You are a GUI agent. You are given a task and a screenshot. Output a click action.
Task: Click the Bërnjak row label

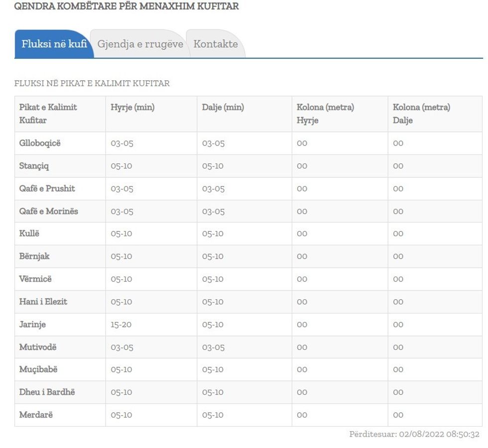34,256
